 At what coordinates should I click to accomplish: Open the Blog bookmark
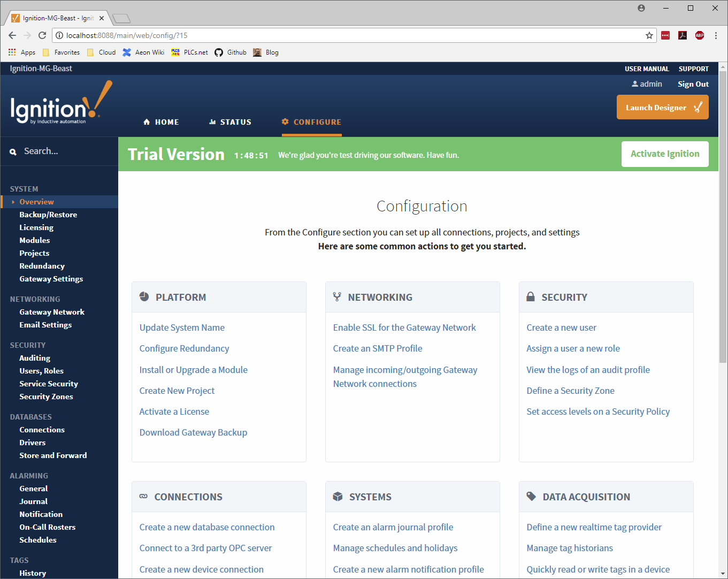pyautogui.click(x=266, y=52)
